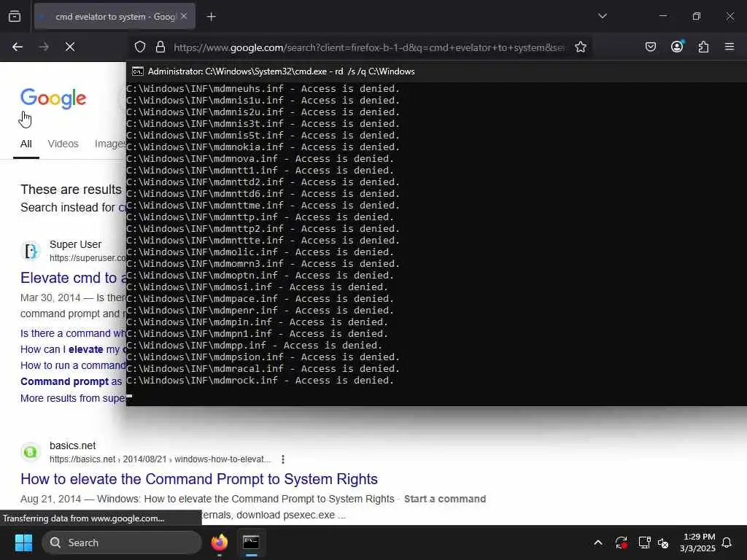Open the Super User site favicon
Image resolution: width=747 pixels, height=560 pixels.
(31, 251)
